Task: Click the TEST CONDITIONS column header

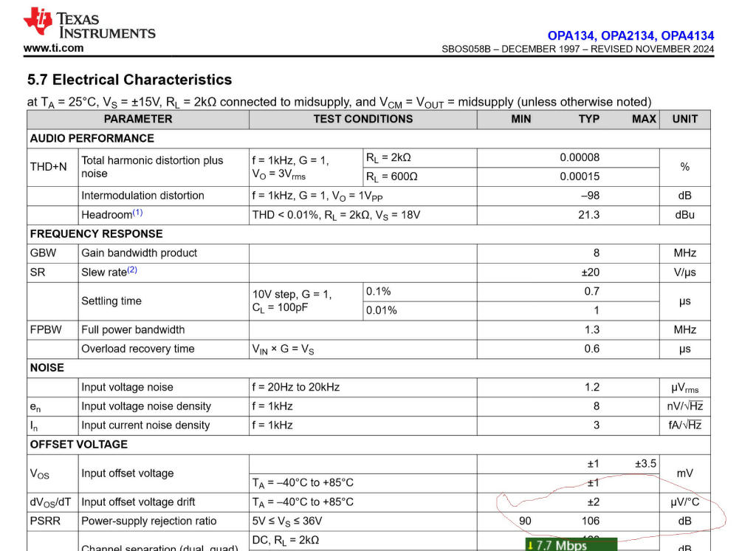Action: (x=363, y=119)
